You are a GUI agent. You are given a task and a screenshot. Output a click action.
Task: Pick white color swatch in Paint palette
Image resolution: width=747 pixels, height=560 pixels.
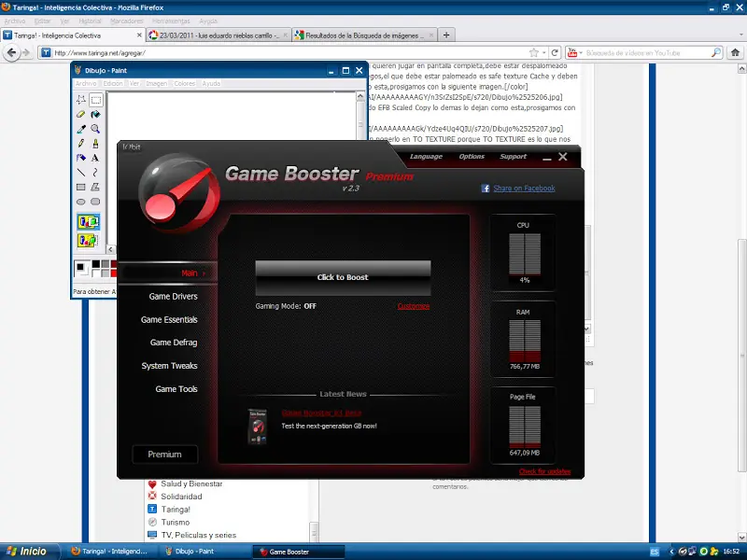coord(96,273)
